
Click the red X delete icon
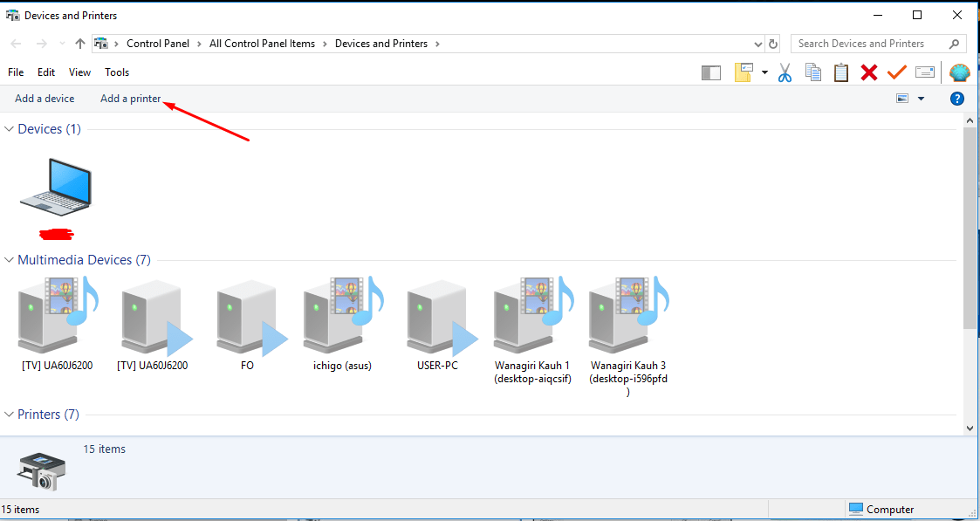click(x=868, y=72)
